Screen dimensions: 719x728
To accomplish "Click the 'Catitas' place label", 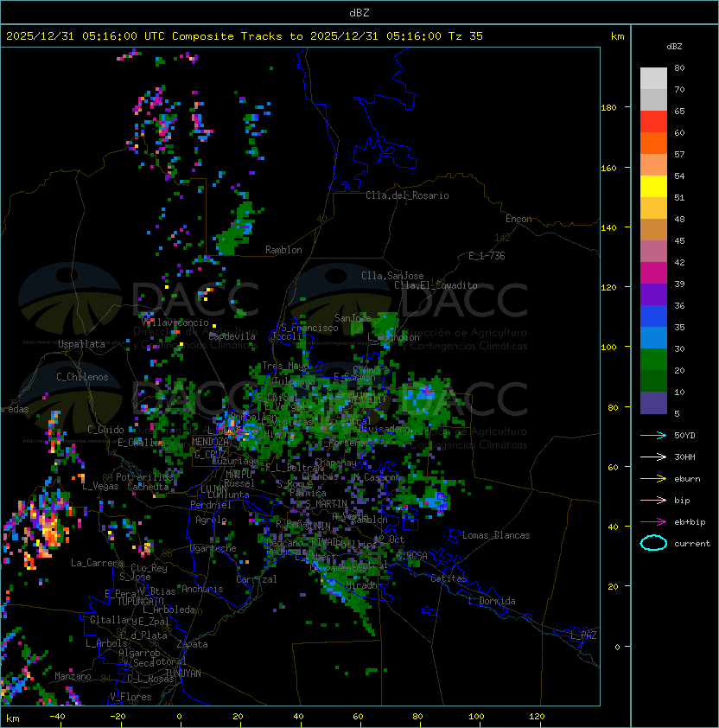I will click(449, 578).
